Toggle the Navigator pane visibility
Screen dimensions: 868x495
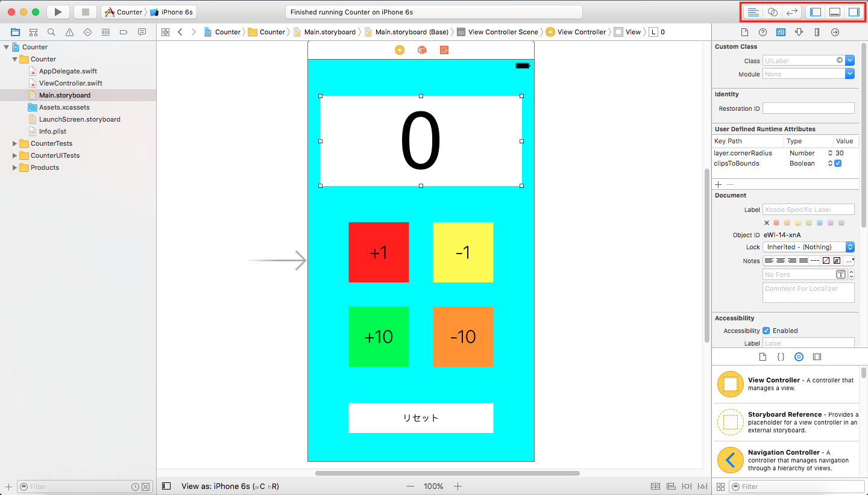click(816, 12)
